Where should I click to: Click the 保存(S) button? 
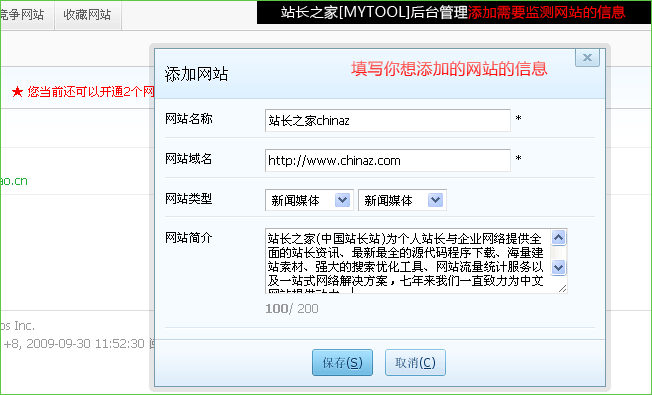[x=342, y=363]
